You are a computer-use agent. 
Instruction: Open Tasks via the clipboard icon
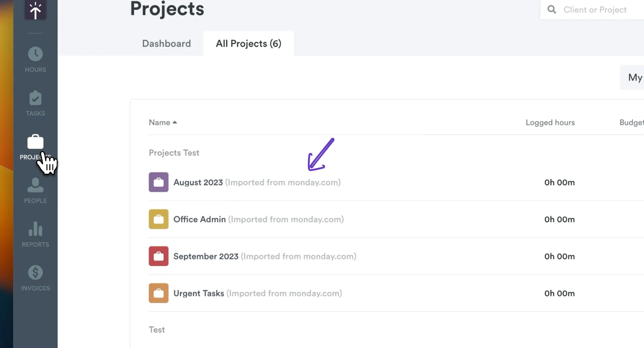[x=35, y=99]
